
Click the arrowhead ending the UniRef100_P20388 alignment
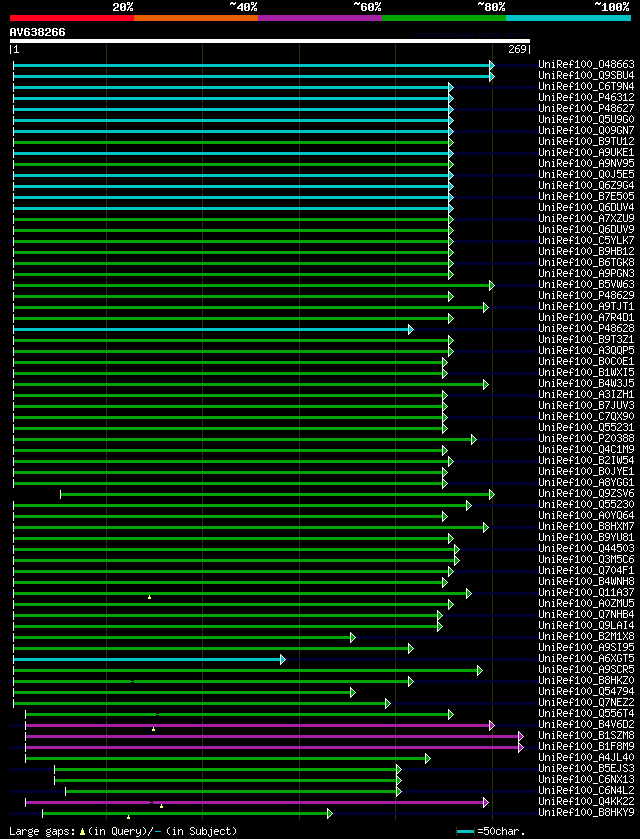474,439
